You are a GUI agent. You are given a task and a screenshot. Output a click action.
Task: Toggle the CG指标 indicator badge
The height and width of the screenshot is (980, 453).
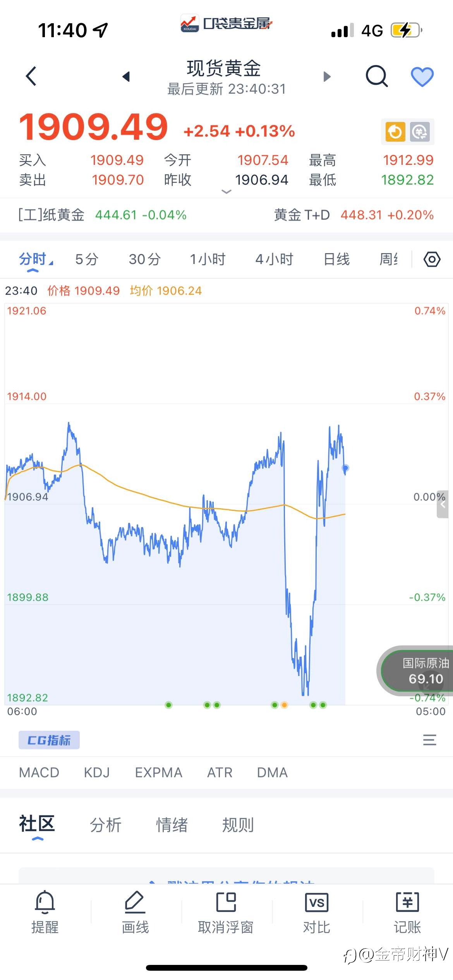click(49, 740)
